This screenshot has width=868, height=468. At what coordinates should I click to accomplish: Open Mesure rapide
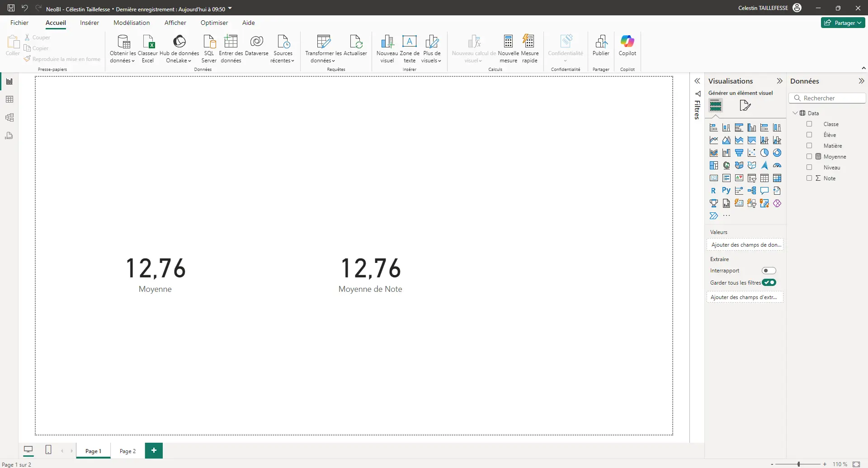pyautogui.click(x=530, y=48)
